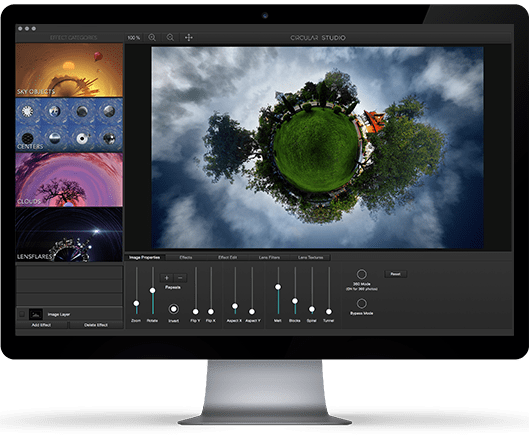Image resolution: width=529 pixels, height=439 pixels.
Task: Click the Aspect Y slider handle
Action: [252, 311]
